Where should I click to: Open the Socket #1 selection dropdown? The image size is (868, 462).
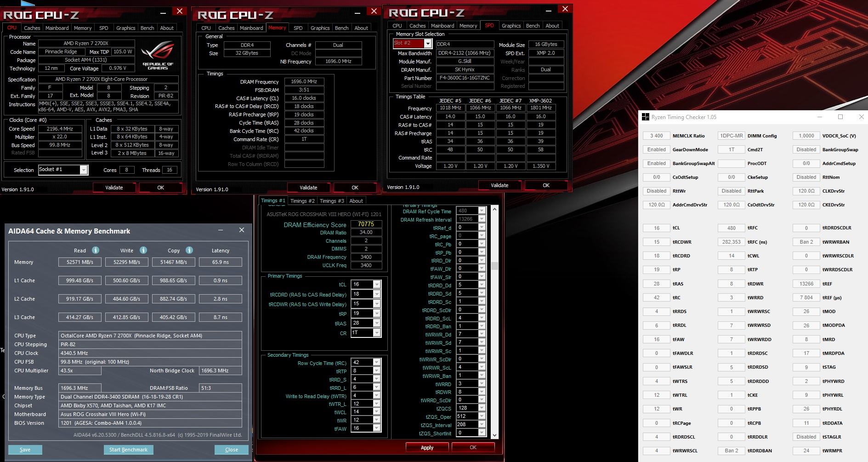coord(84,170)
